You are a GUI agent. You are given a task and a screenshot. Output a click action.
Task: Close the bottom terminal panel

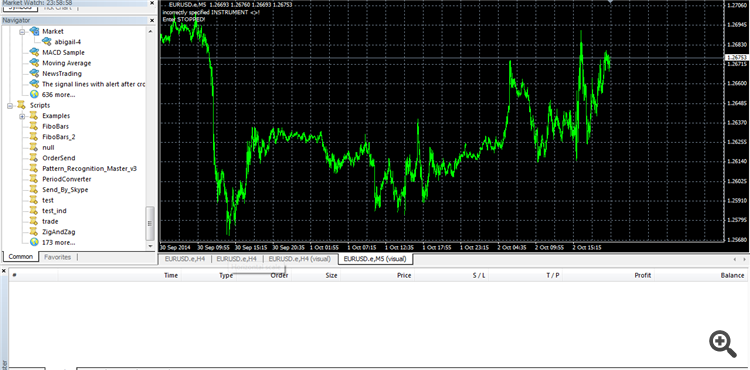tap(4, 271)
